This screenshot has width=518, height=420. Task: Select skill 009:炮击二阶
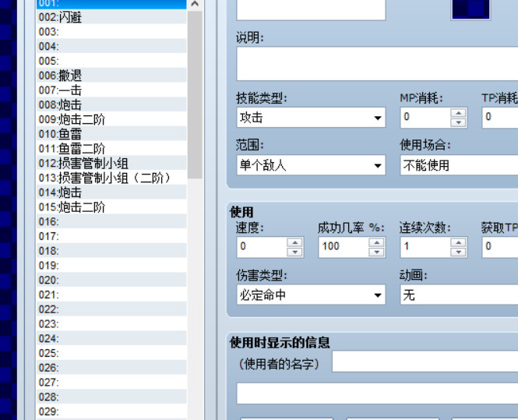[x=111, y=119]
